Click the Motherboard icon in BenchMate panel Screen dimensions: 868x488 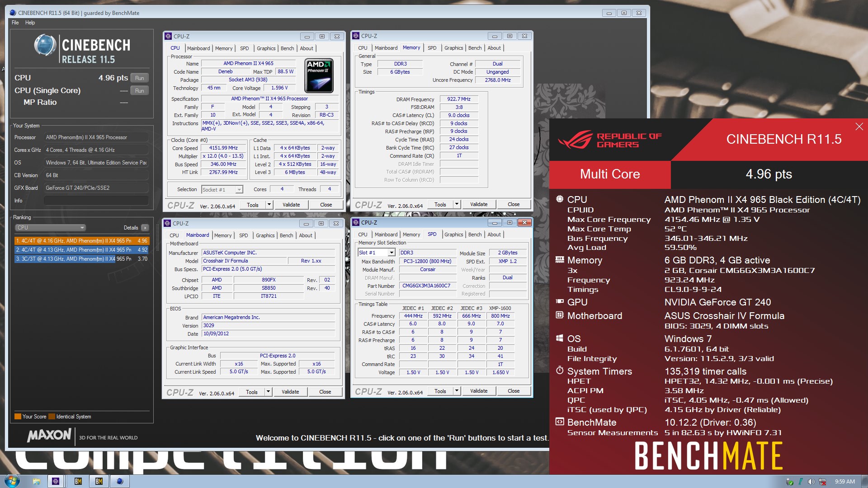tap(560, 315)
